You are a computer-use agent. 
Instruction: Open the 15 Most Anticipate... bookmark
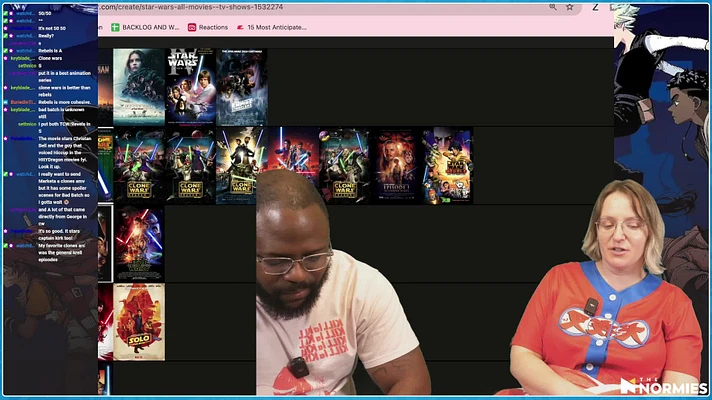pos(272,27)
